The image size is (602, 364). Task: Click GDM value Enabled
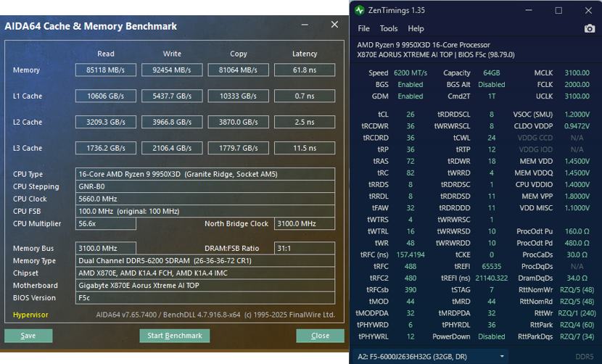click(x=411, y=96)
